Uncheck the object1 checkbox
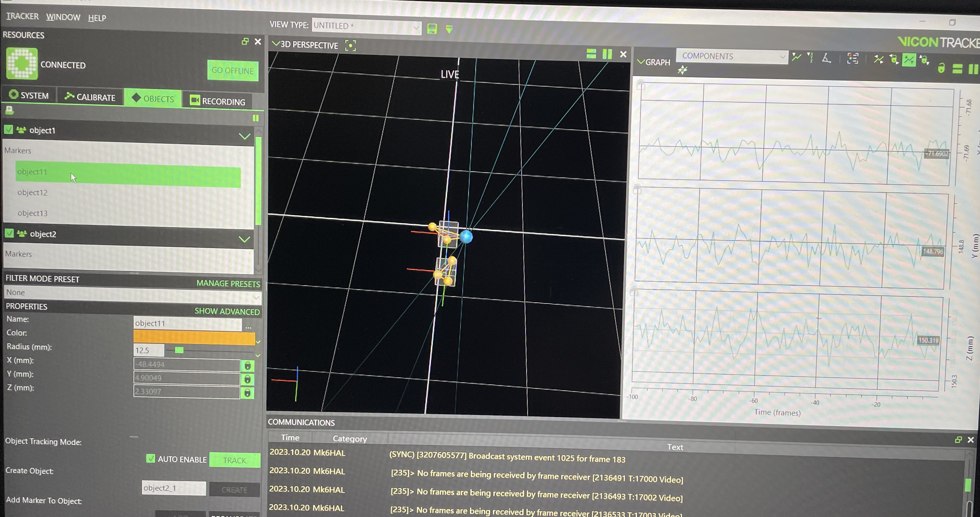Viewport: 980px width, 517px height. (x=9, y=130)
